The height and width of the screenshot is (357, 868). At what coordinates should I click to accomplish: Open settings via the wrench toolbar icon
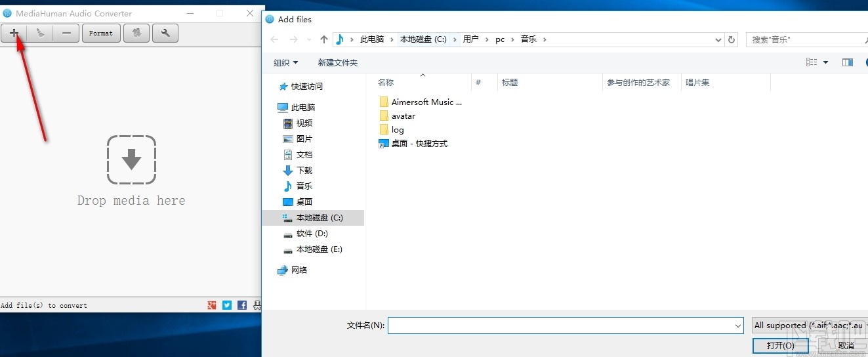165,33
